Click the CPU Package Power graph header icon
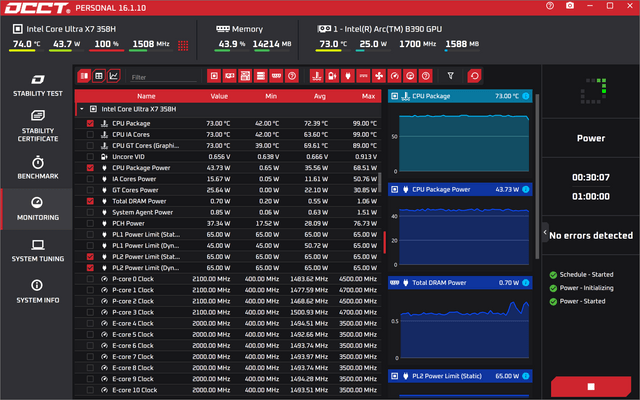 [394, 189]
